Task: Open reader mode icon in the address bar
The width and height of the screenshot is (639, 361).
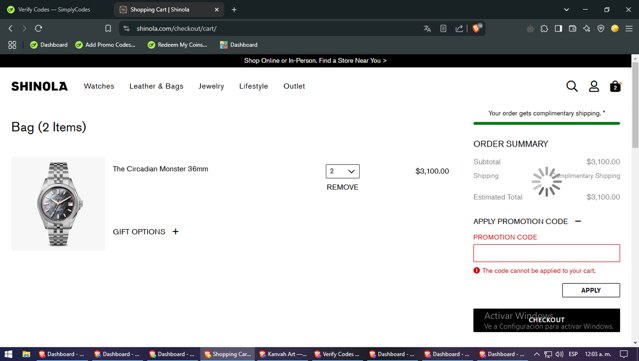Action: 443,29
